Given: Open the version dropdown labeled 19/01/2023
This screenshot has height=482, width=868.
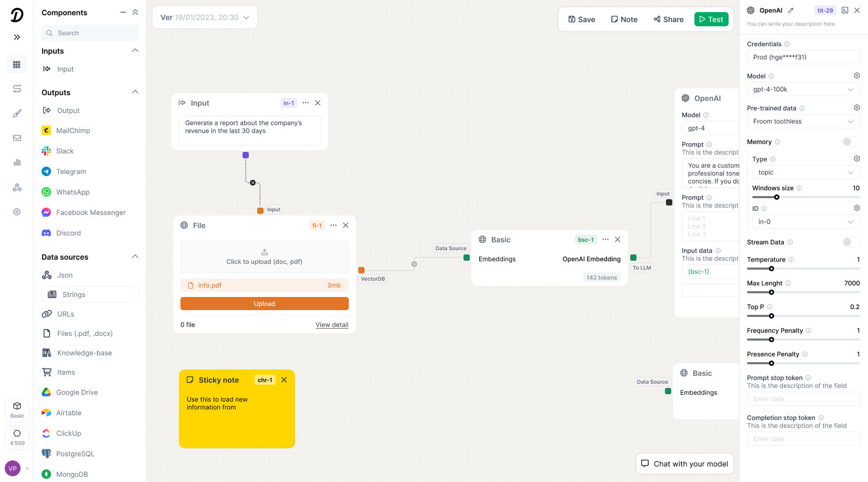Looking at the screenshot, I should point(205,17).
